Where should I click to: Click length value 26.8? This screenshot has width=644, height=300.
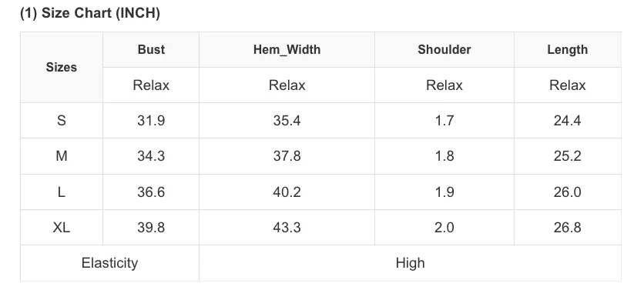click(x=567, y=228)
